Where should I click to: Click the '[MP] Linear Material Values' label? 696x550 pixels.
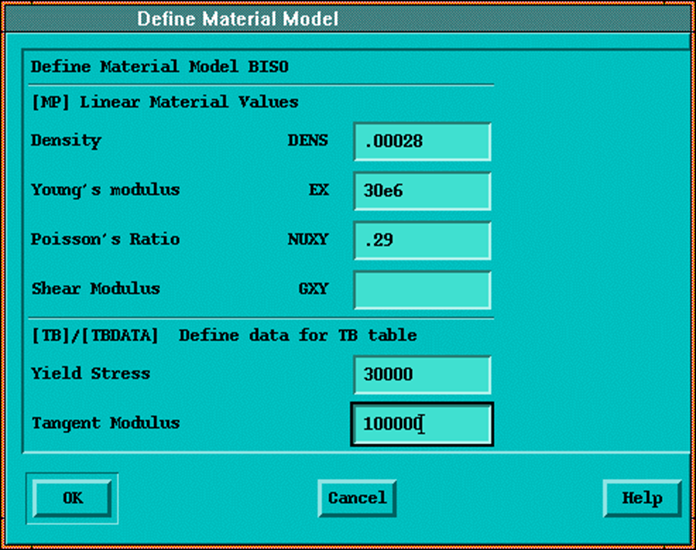[165, 102]
